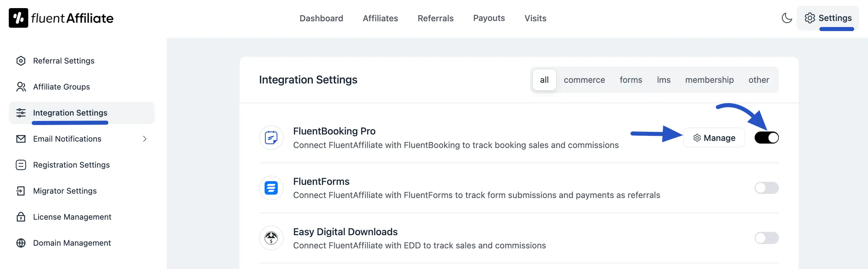
Task: Click the Migrator Settings import icon
Action: click(x=21, y=191)
